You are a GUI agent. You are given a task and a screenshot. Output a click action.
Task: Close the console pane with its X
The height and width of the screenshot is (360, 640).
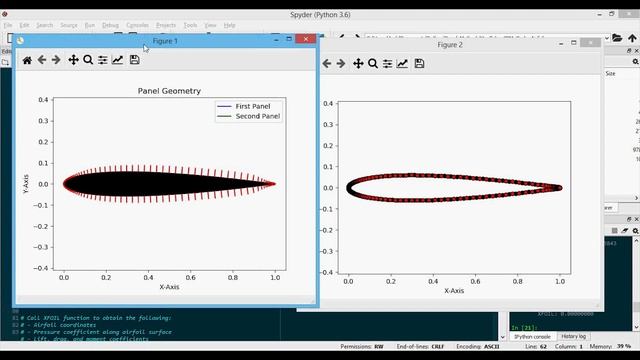[x=636, y=220]
